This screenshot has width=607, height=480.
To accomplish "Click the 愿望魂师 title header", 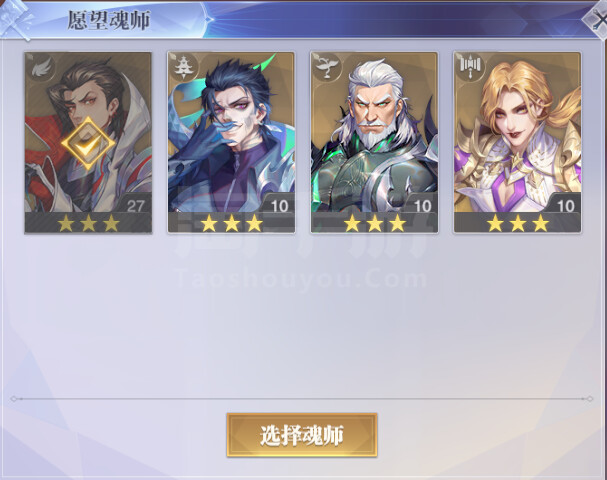I will (109, 20).
